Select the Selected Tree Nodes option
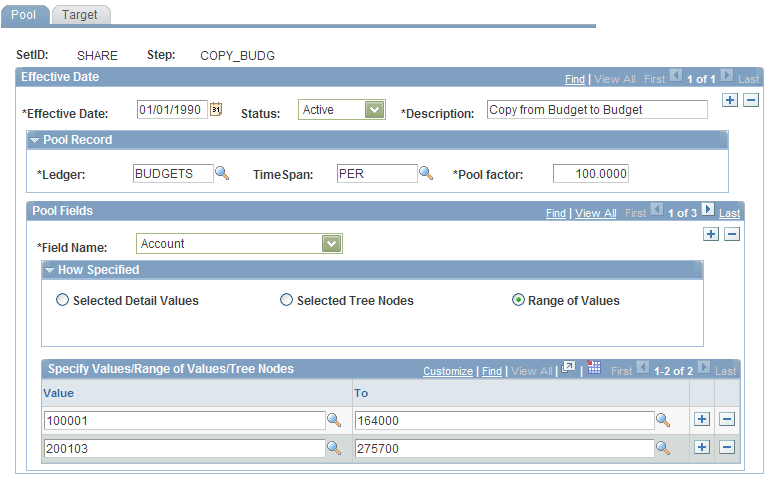The height and width of the screenshot is (479, 770). 286,300
